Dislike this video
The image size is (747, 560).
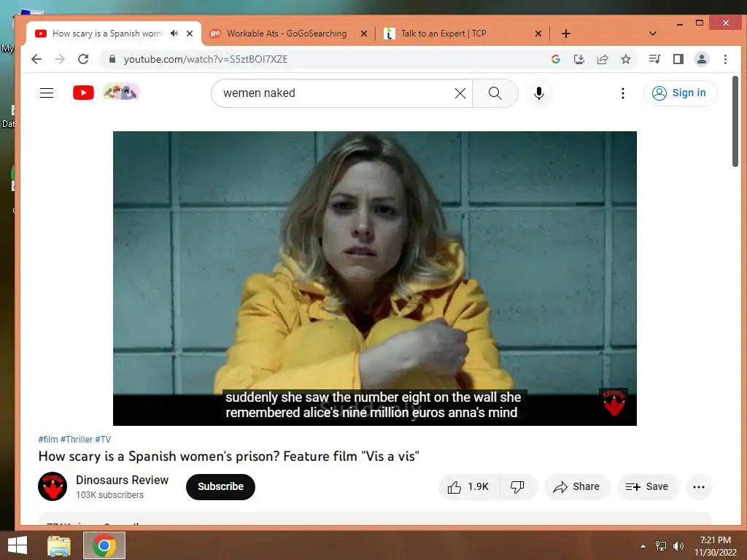(517, 486)
